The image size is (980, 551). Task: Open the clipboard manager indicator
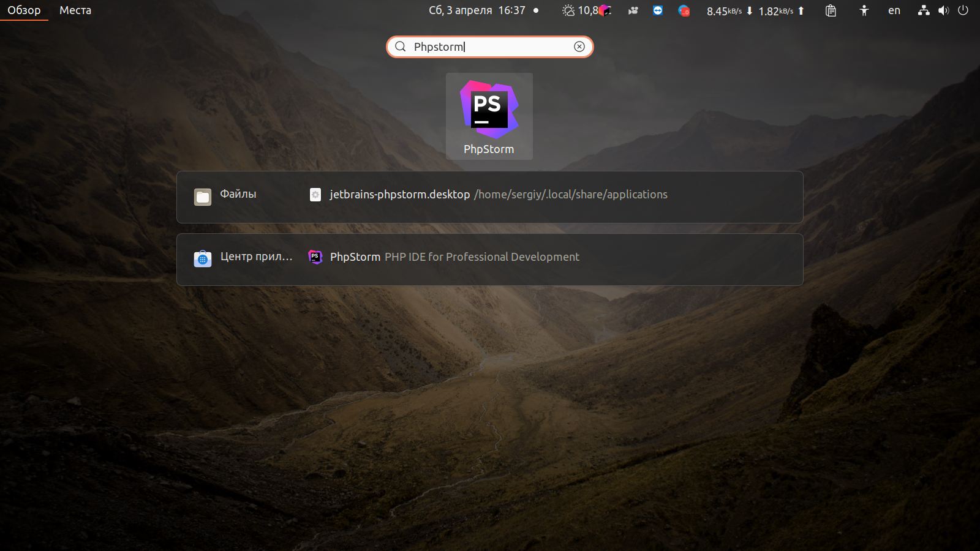(831, 10)
